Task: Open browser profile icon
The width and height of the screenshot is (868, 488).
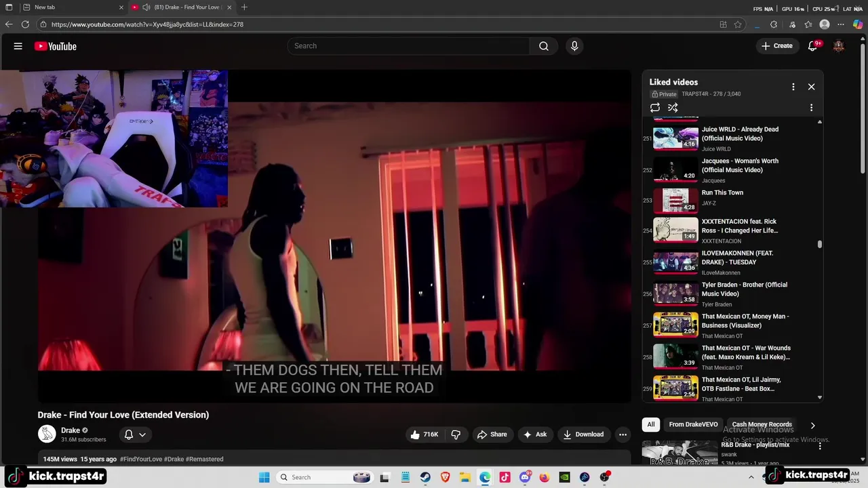Action: click(825, 24)
